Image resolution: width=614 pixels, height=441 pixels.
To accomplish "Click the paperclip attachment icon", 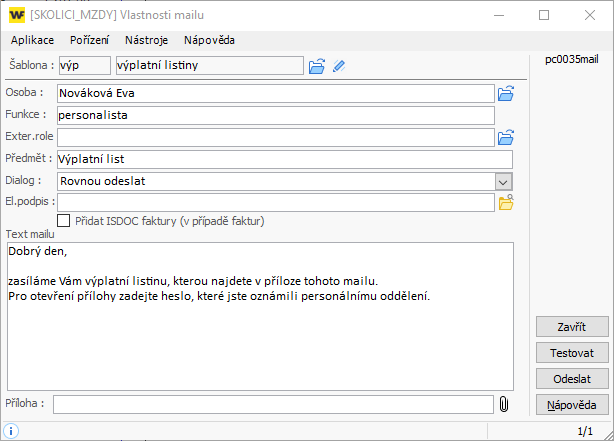I will point(504,404).
